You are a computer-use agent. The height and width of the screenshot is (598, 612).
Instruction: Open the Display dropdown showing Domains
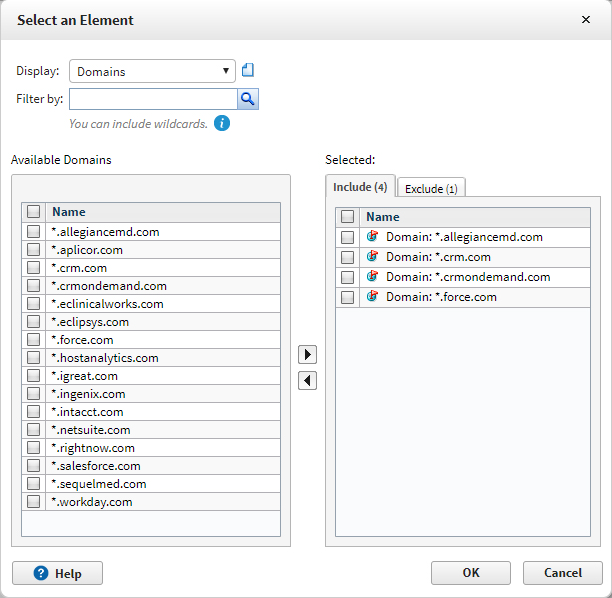tap(152, 71)
